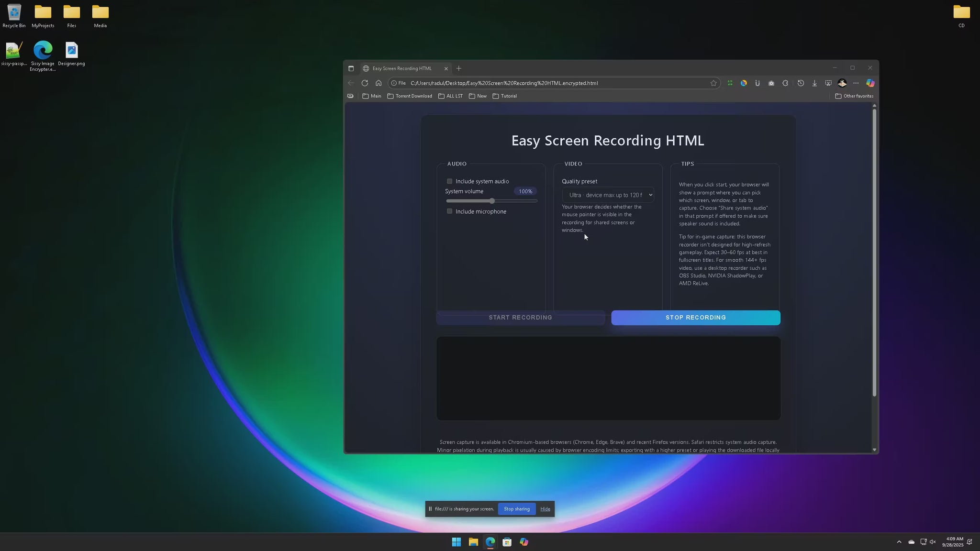Expand the Torrent Download bookmarks folder
Image resolution: width=980 pixels, height=551 pixels.
pos(410,96)
